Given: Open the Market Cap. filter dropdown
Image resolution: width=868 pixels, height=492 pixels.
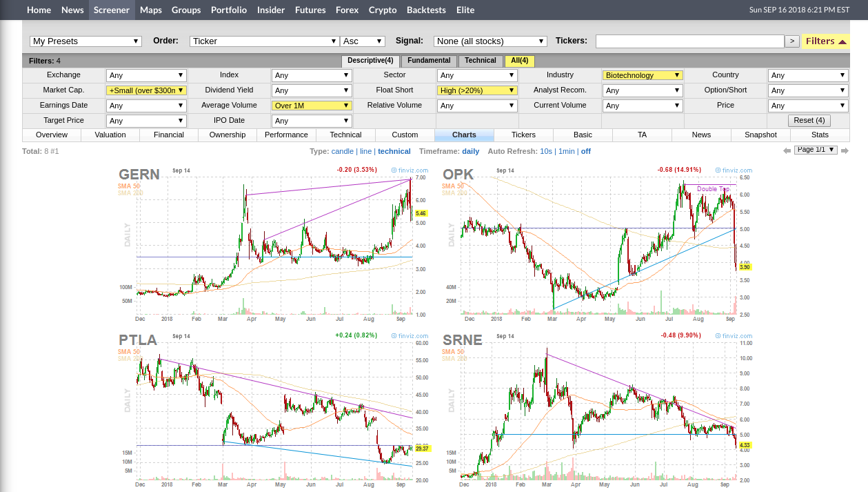Looking at the screenshot, I should click(146, 90).
